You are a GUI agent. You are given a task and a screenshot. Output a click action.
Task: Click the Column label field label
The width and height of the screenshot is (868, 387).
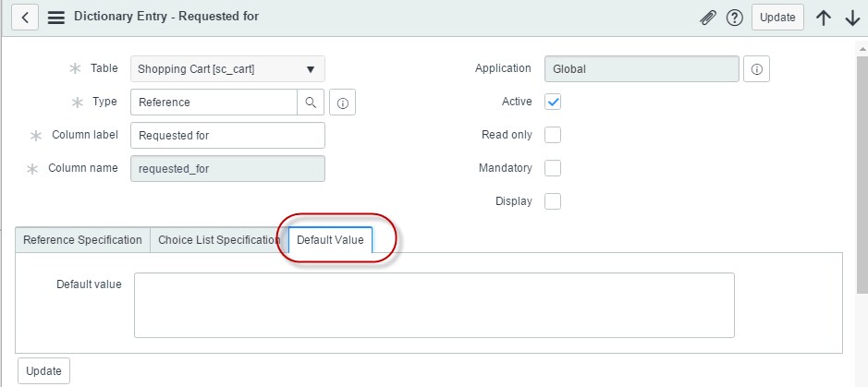click(85, 135)
